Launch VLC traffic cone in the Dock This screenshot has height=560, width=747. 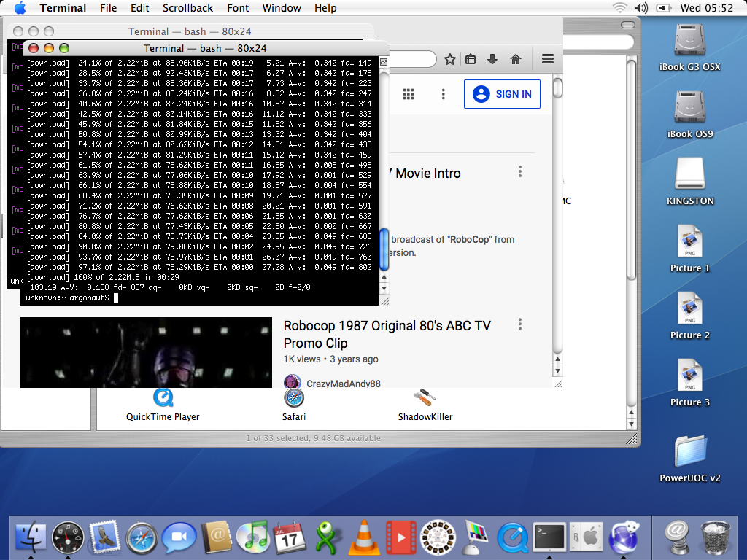364,537
